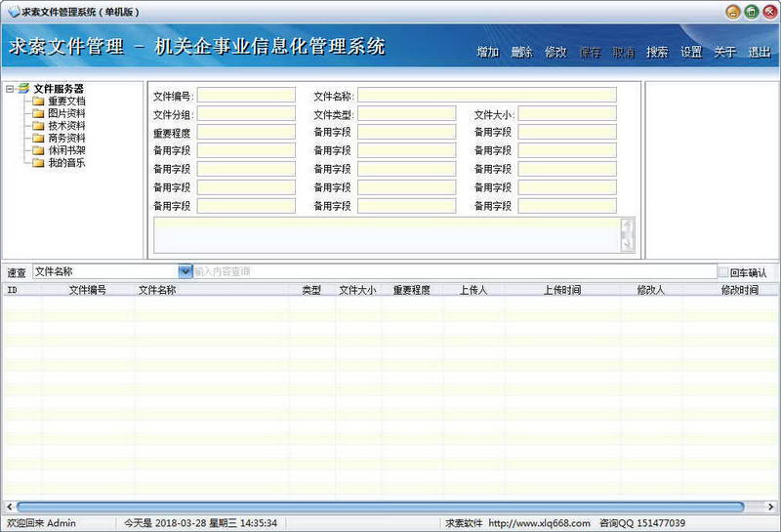Image resolution: width=781 pixels, height=532 pixels.
Task: Sort by the 文件大小 column header
Action: pos(357,290)
